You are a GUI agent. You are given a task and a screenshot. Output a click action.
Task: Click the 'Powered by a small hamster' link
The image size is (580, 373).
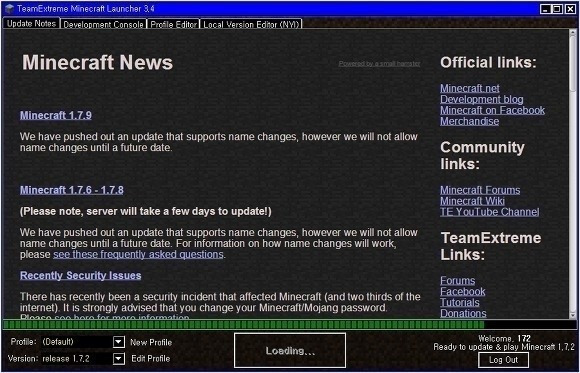(380, 64)
